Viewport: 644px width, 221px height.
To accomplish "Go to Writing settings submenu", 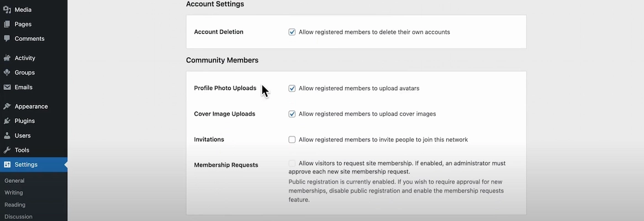I will coord(14,193).
